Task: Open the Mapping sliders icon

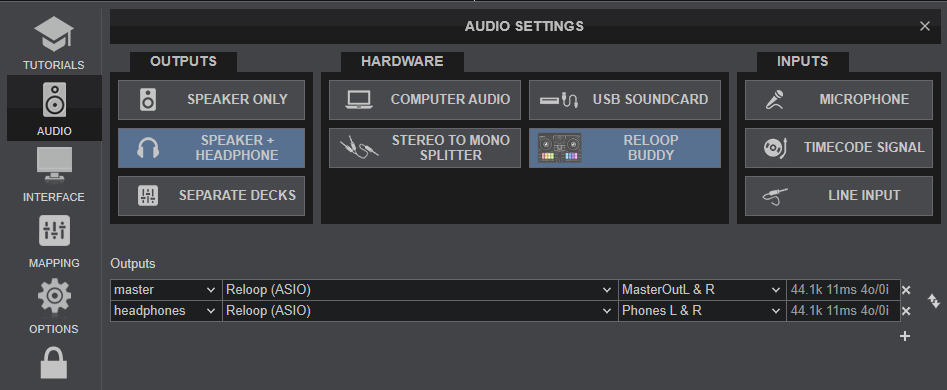Action: [x=54, y=231]
